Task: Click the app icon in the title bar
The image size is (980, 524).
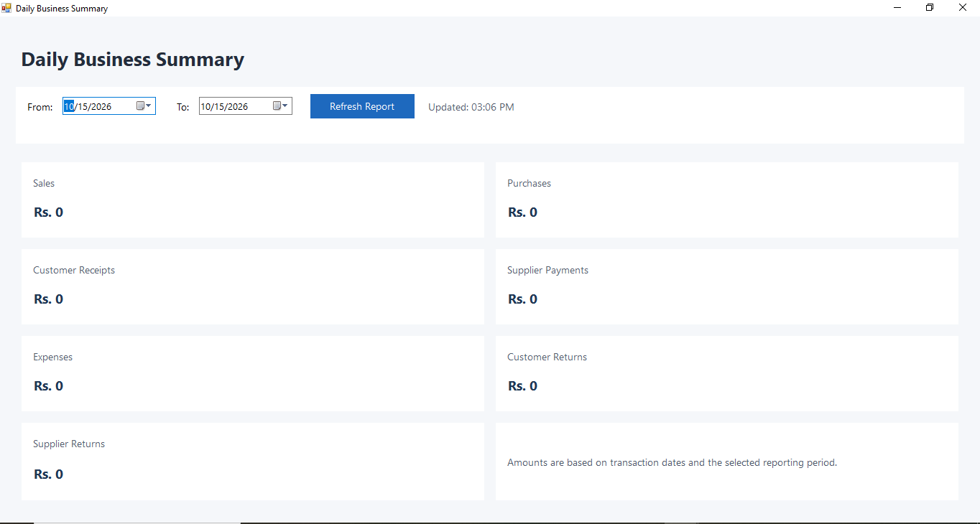Action: click(7, 8)
